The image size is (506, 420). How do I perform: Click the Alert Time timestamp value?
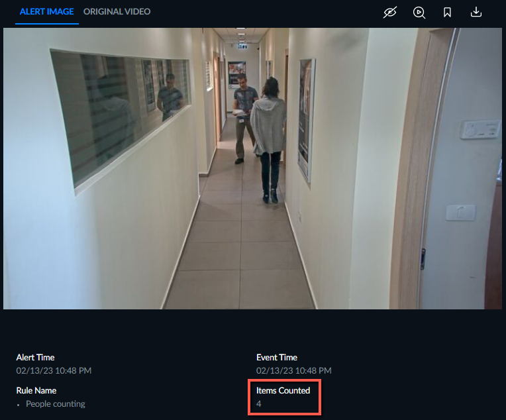click(x=54, y=370)
